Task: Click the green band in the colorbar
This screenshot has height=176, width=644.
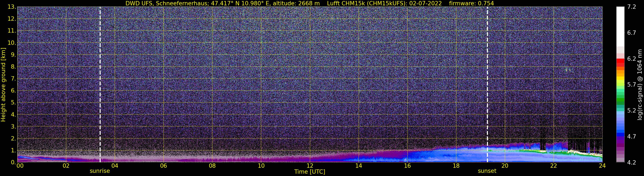Action: pyautogui.click(x=620, y=101)
